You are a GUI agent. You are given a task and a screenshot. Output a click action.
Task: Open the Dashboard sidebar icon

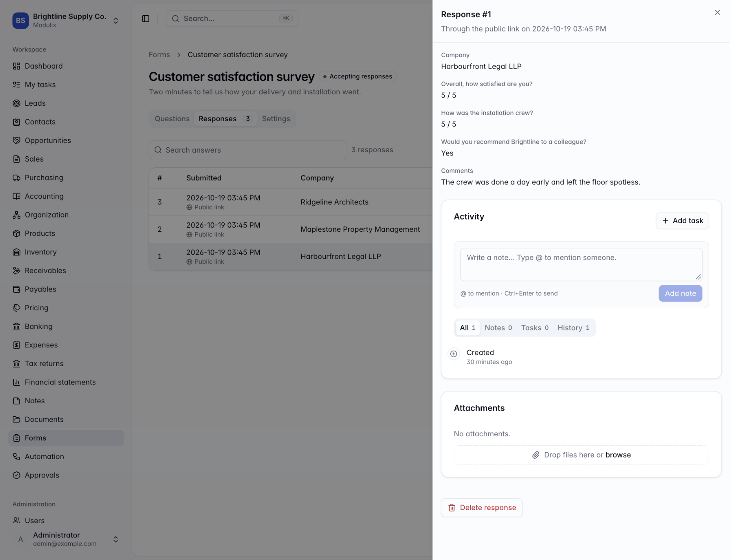[16, 66]
